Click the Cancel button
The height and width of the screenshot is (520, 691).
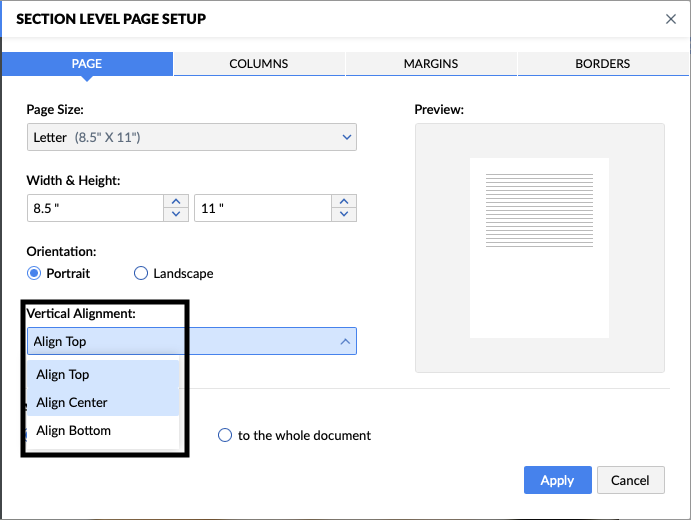click(x=630, y=480)
